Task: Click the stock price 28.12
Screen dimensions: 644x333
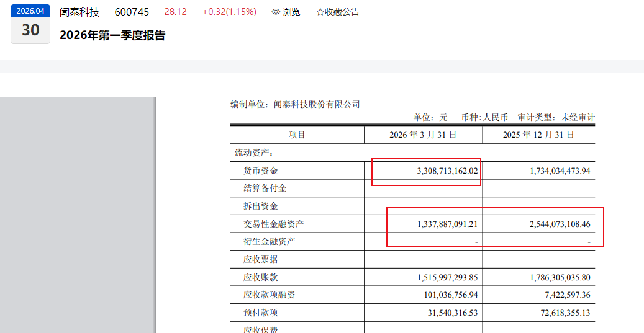Action: pos(175,12)
